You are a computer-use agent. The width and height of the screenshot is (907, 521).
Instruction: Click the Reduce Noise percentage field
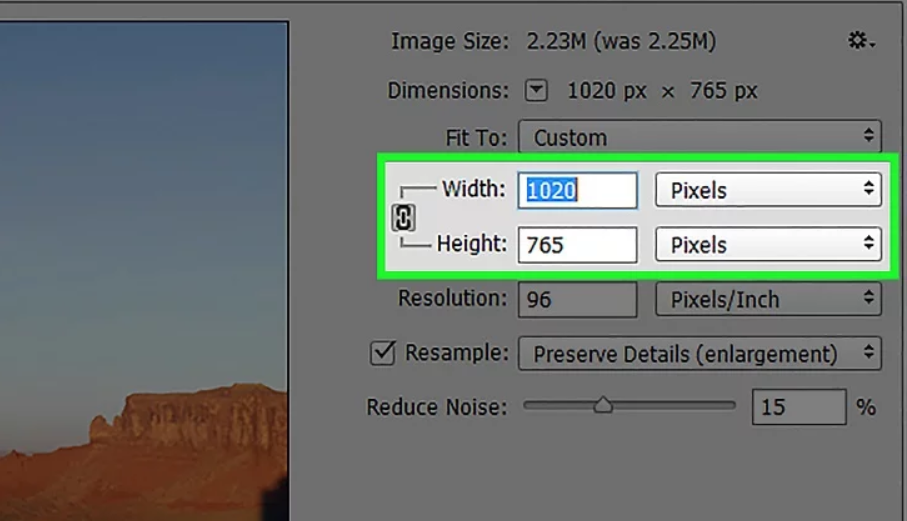[x=798, y=407]
